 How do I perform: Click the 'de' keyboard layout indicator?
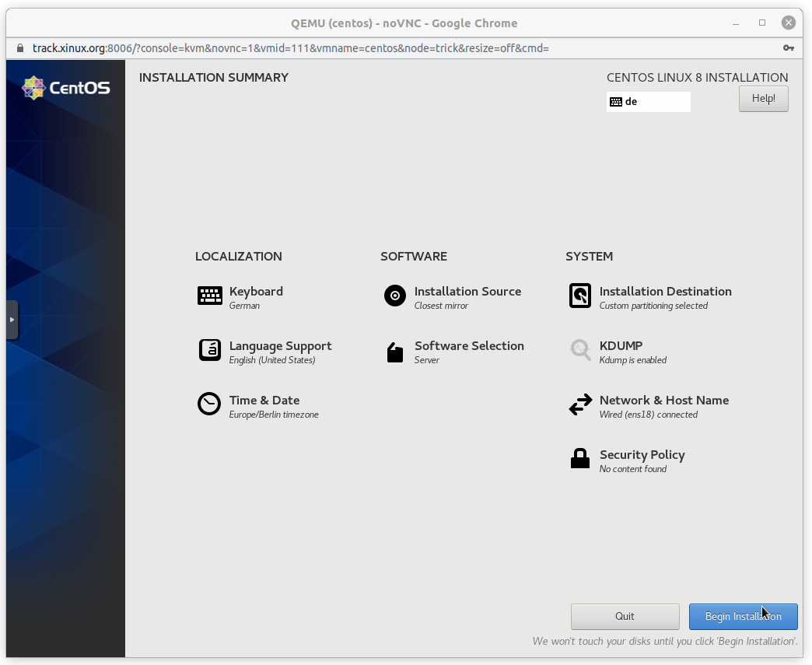[x=648, y=102]
